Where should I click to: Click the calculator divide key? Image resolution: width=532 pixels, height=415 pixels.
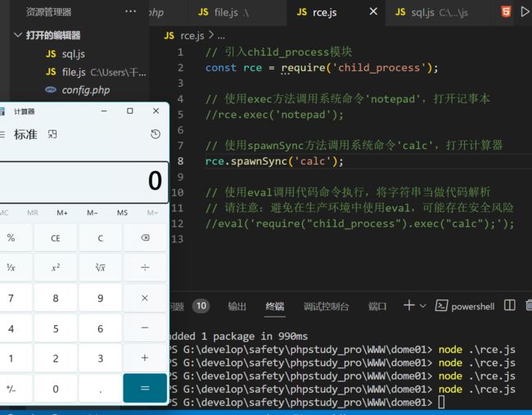(145, 268)
